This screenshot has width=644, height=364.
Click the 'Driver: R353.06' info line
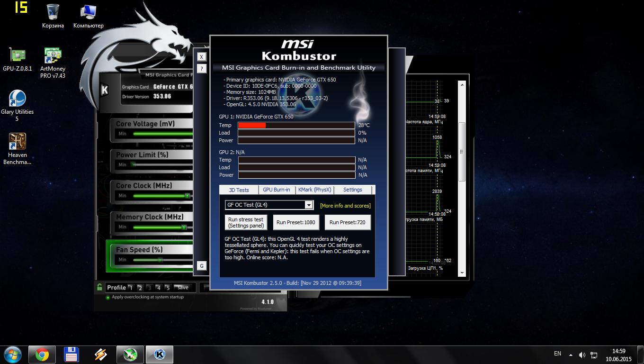coord(276,98)
